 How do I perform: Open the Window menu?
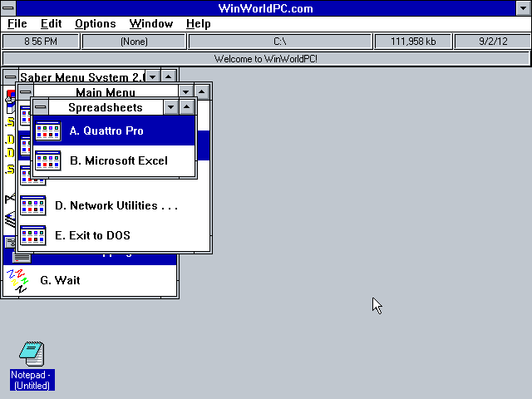coord(151,24)
